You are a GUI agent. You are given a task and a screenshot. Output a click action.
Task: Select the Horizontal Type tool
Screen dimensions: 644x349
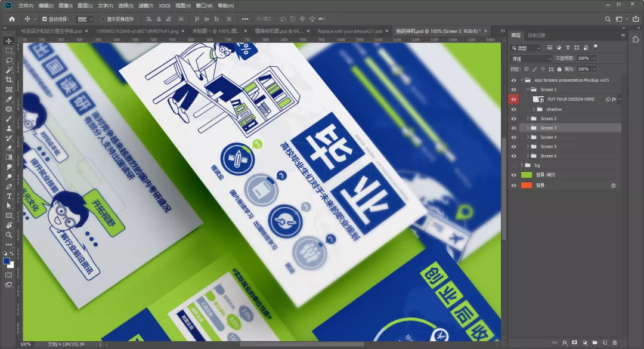click(x=8, y=196)
